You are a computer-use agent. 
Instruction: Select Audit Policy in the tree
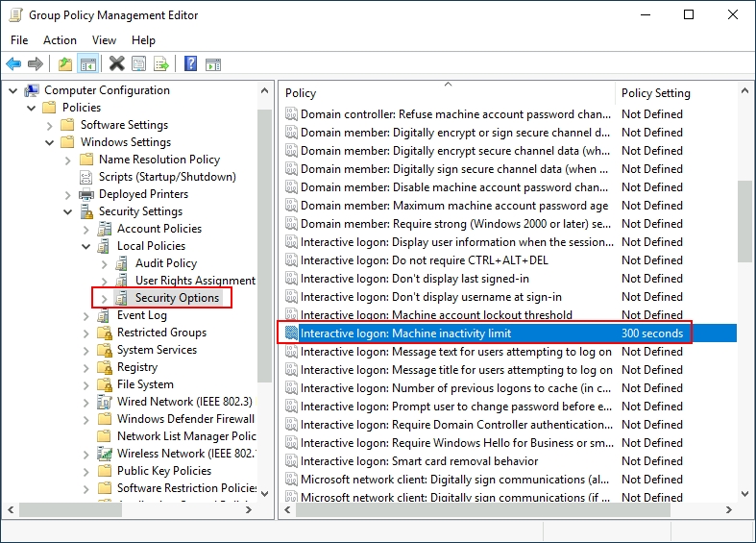(x=165, y=263)
